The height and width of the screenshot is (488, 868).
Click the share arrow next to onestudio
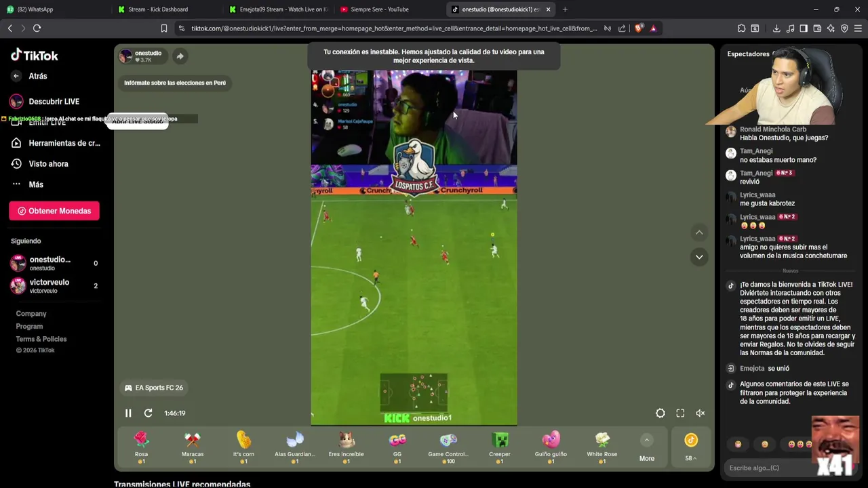pos(180,56)
